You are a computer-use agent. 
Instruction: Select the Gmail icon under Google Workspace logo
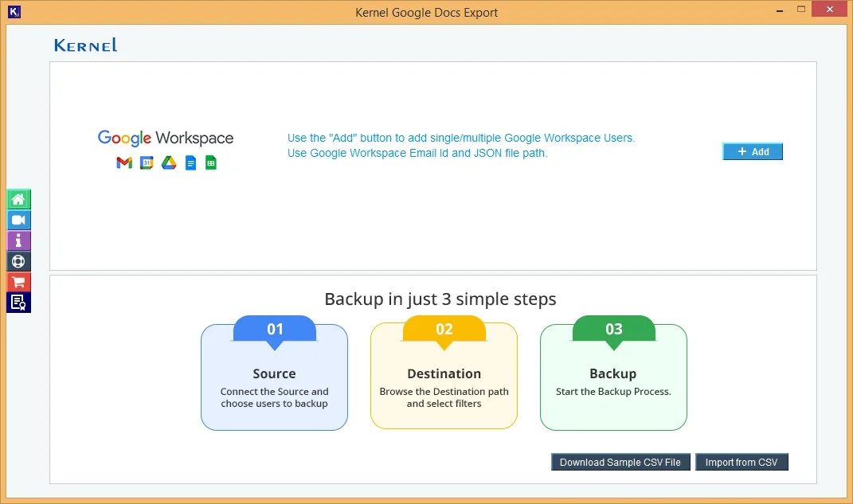[124, 162]
